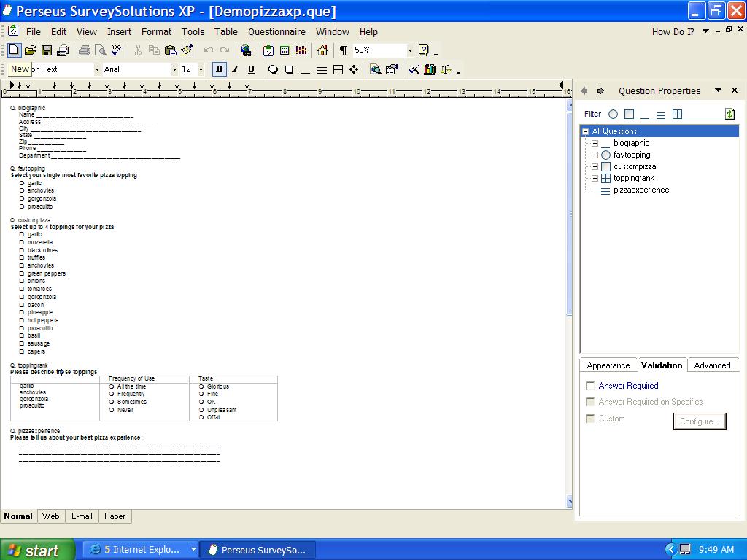Run the ABC spelling check
Screen dimensions: 747x560
(x=116, y=50)
